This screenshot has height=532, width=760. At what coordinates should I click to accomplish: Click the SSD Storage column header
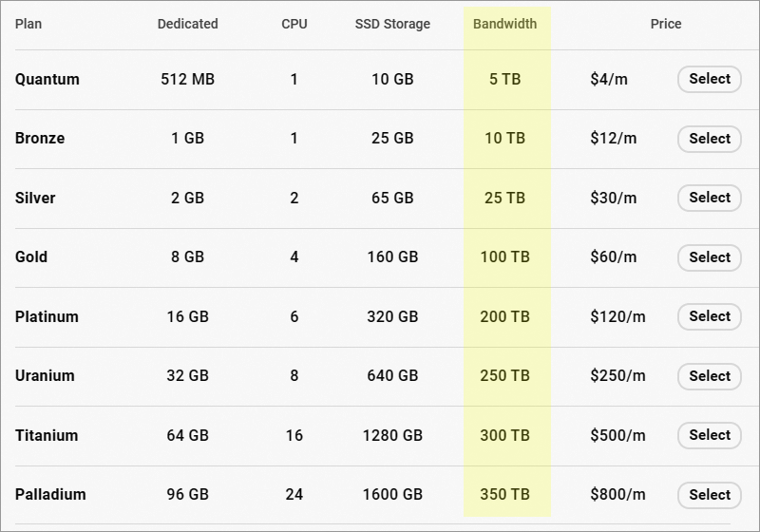(x=392, y=24)
